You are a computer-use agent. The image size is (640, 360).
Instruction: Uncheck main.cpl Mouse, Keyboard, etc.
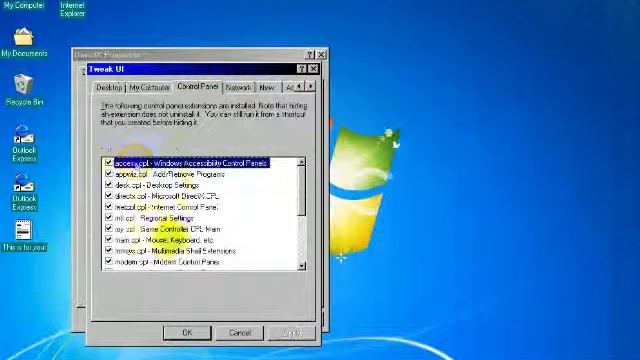109,240
